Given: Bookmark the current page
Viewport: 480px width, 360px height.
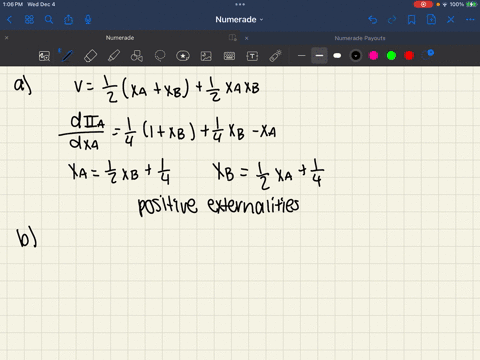Looking at the screenshot, I should pos(412,20).
